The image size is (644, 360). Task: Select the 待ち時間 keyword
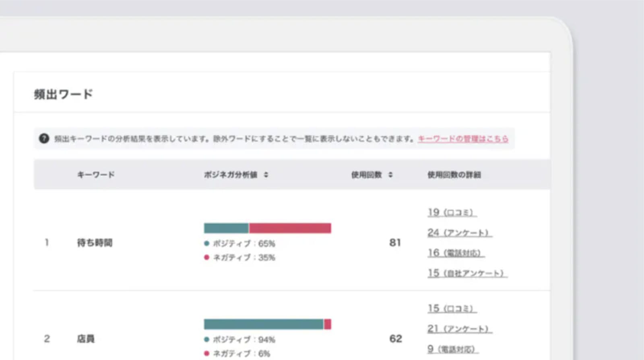[x=95, y=243]
